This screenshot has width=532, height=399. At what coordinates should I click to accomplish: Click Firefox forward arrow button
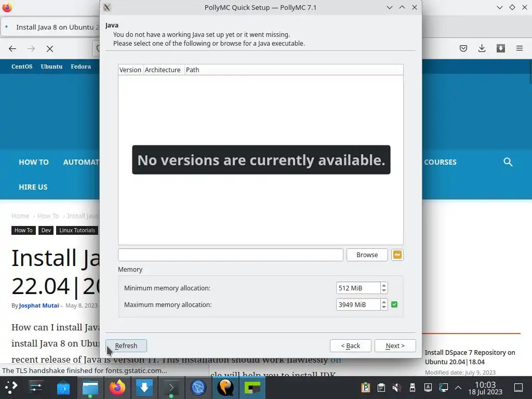31,49
